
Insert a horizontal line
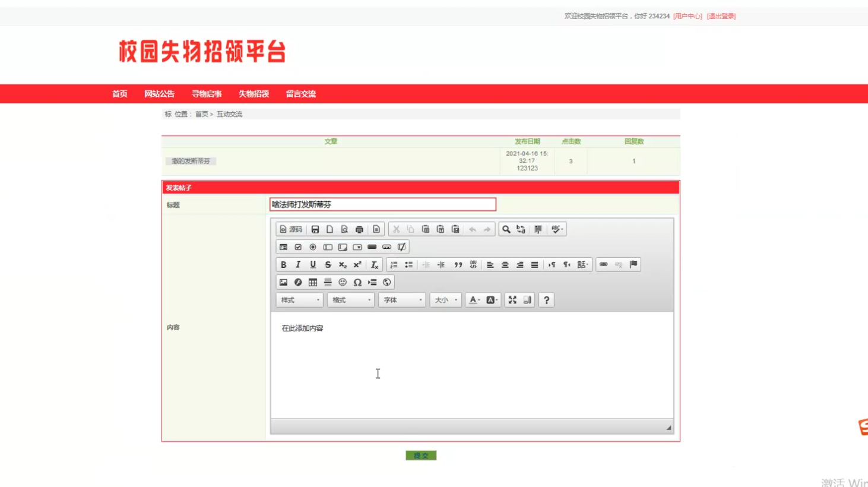[x=328, y=283]
